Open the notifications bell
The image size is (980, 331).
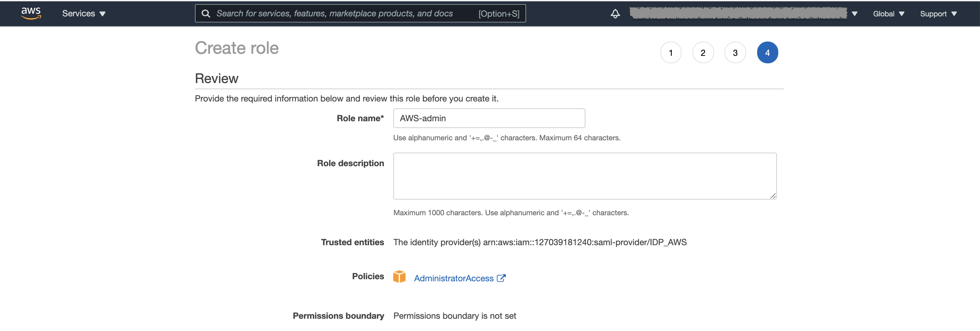click(x=615, y=14)
